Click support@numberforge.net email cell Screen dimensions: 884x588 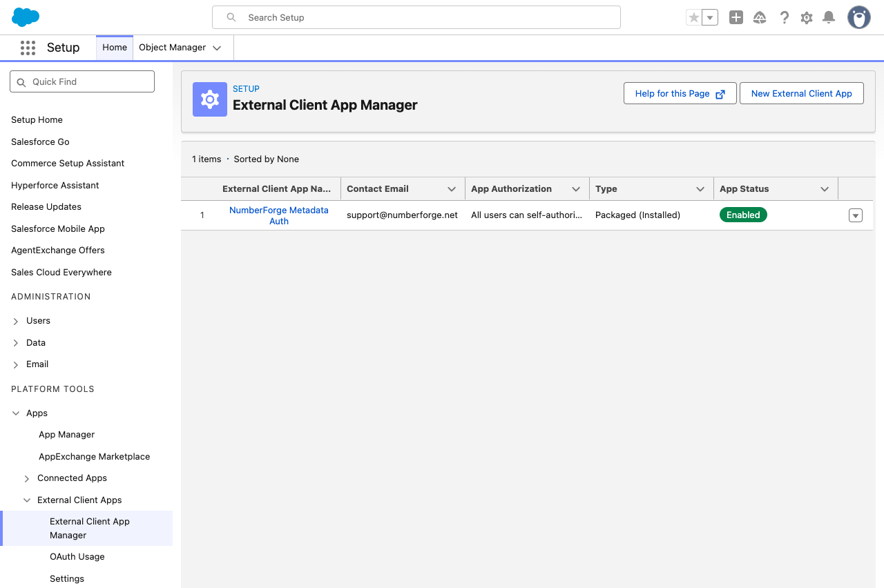coord(402,215)
